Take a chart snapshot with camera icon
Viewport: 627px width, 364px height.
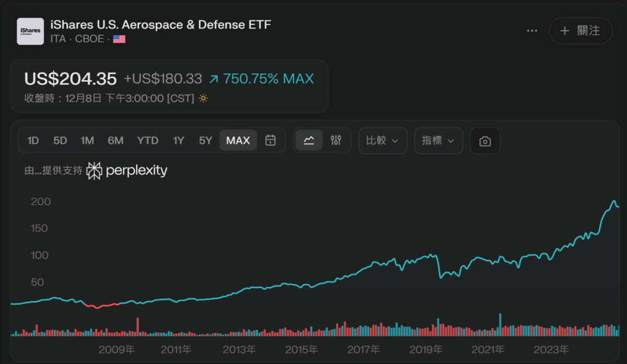pyautogui.click(x=485, y=141)
